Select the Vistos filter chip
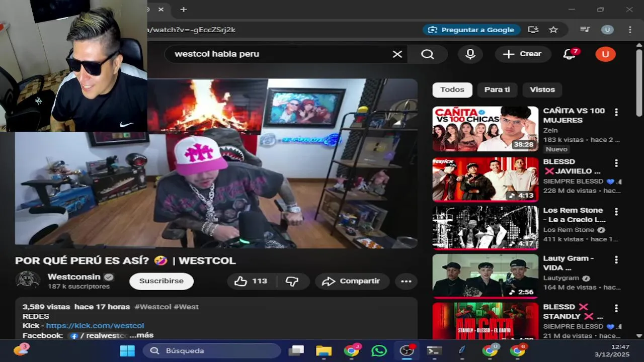The height and width of the screenshot is (362, 644). click(542, 90)
